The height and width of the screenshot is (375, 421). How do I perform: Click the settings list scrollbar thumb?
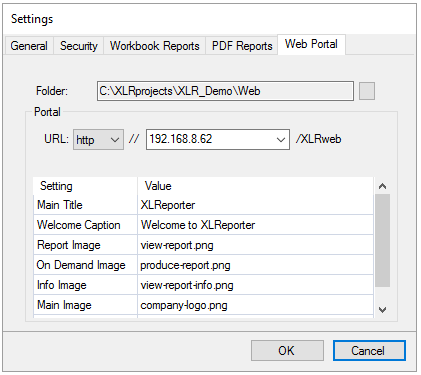coord(383,240)
